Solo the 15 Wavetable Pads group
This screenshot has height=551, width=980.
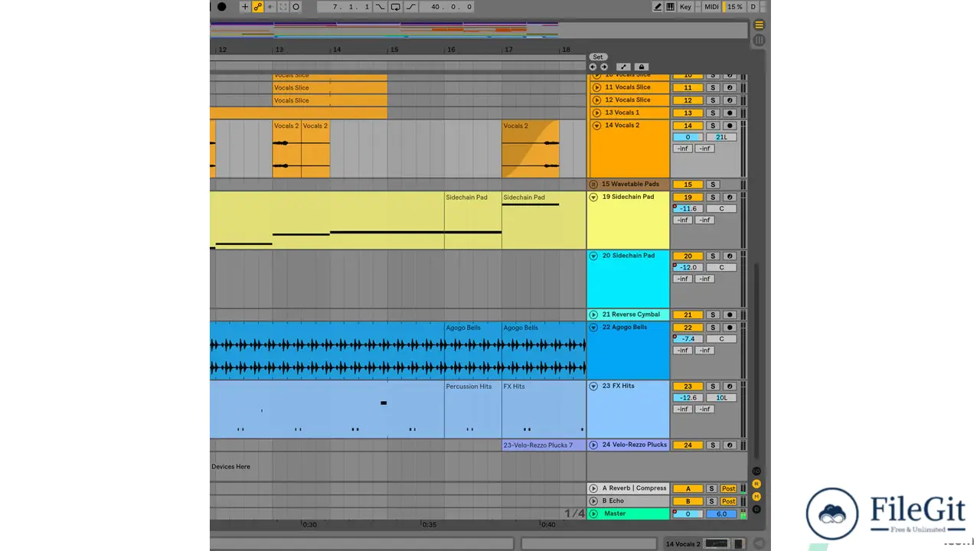point(712,184)
